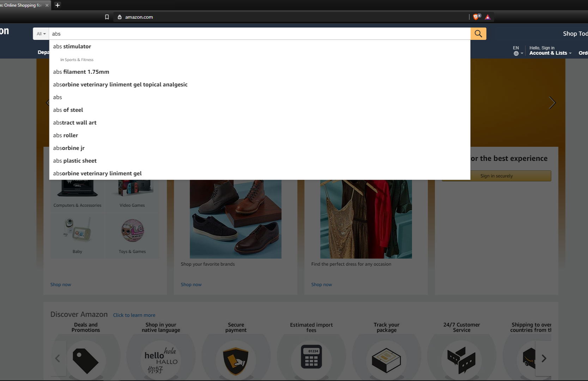Select the plain abs suggestion
This screenshot has height=381, width=588.
pyautogui.click(x=260, y=97)
